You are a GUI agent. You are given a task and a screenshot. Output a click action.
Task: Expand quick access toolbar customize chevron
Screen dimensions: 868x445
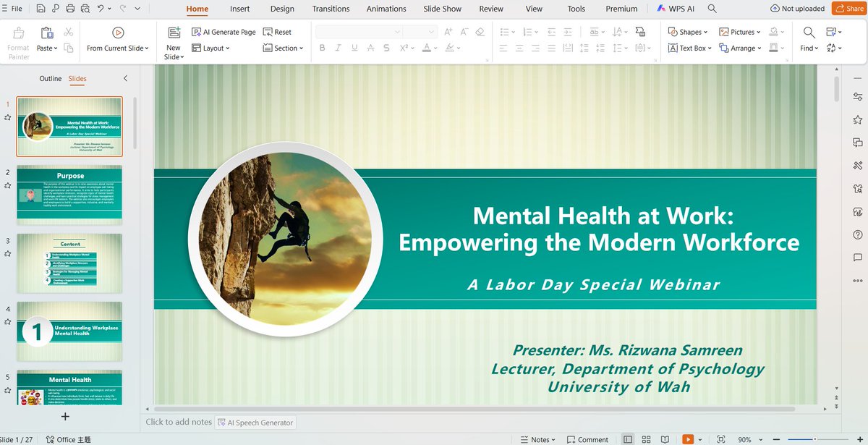pyautogui.click(x=137, y=9)
